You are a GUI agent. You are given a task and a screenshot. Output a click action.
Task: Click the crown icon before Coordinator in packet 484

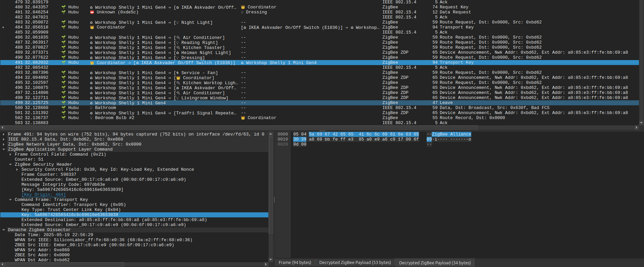(92, 27)
